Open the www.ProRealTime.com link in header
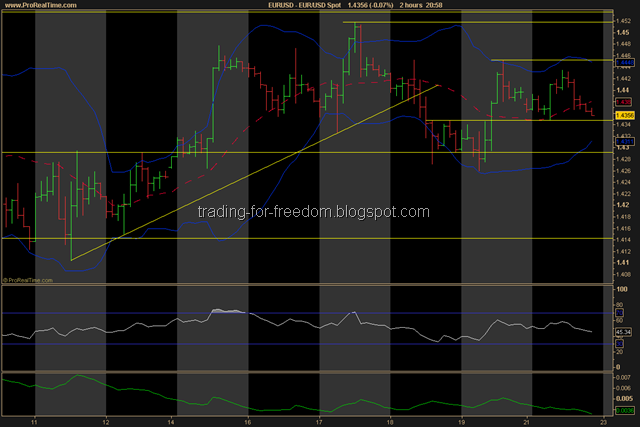640x427 pixels. click(40, 5)
